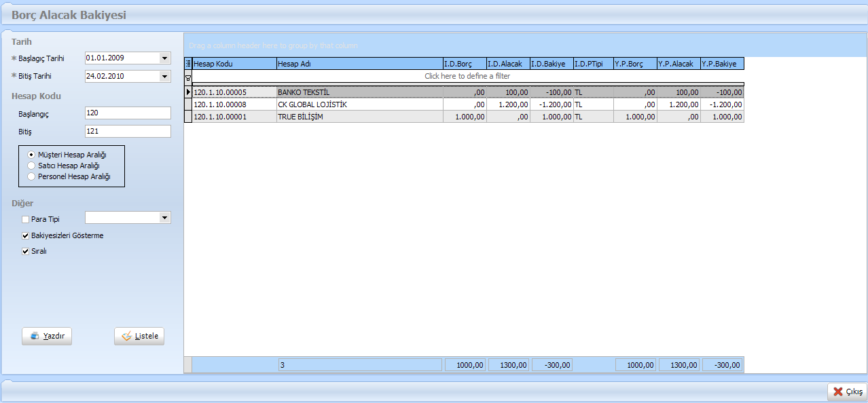
Task: Toggle the Sıralı checkbox
Action: (26, 251)
